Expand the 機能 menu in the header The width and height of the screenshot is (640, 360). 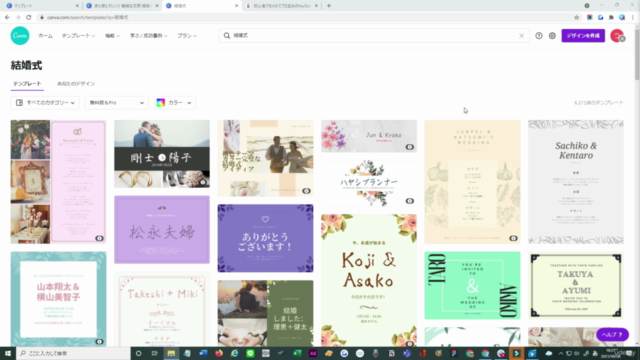112,36
